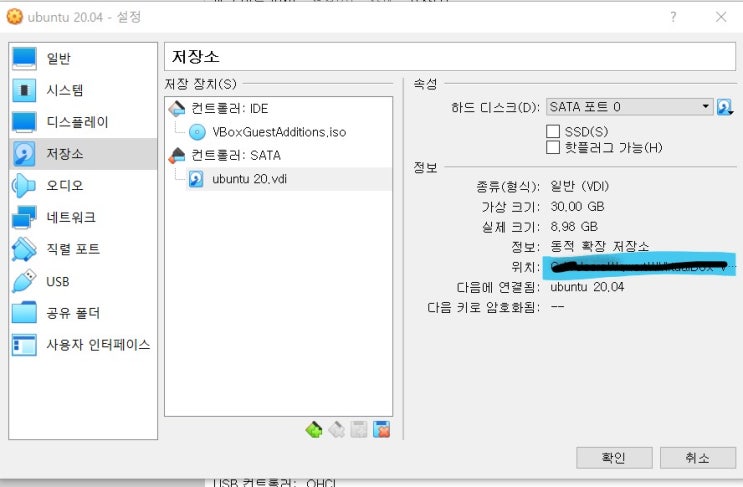The width and height of the screenshot is (743, 487).
Task: Click the 일반 monitor icon in sidebar
Action: [24, 58]
